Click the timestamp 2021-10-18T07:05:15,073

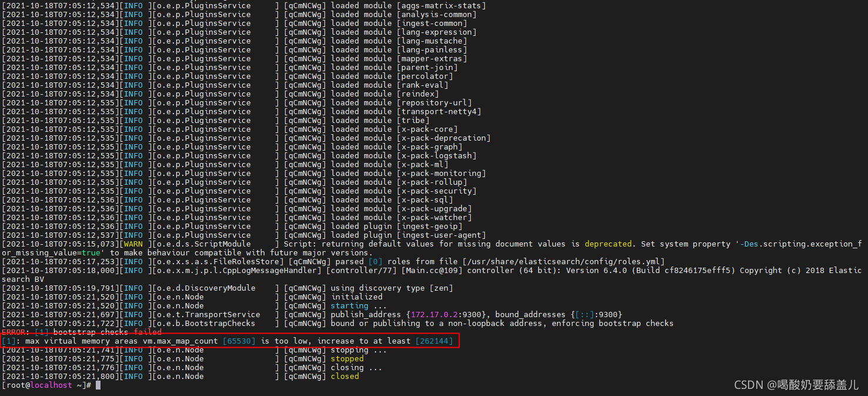pyautogui.click(x=61, y=244)
